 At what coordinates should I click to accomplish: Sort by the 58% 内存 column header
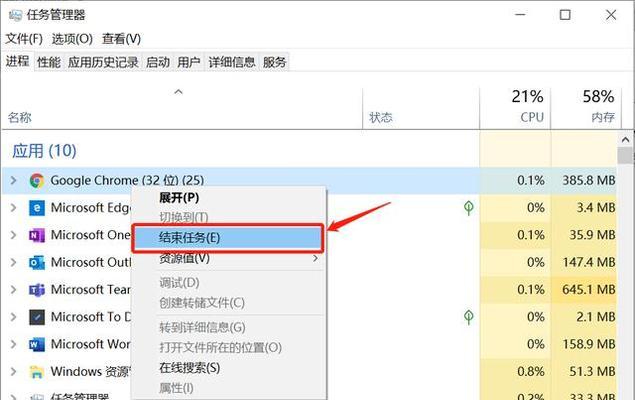point(586,109)
